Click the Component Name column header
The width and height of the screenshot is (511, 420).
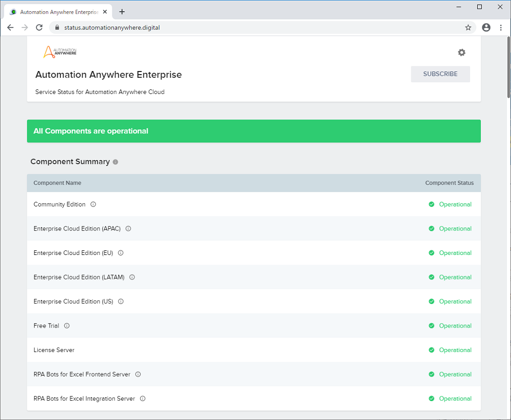tap(57, 183)
